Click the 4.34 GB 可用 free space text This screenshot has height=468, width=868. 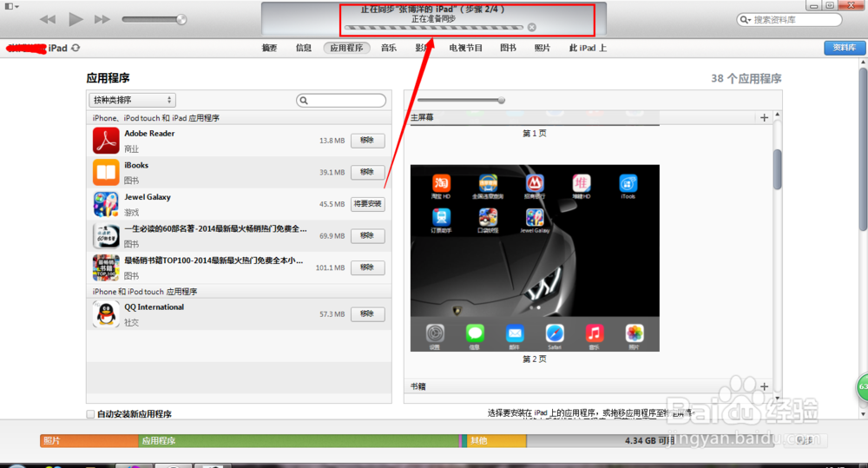point(650,441)
